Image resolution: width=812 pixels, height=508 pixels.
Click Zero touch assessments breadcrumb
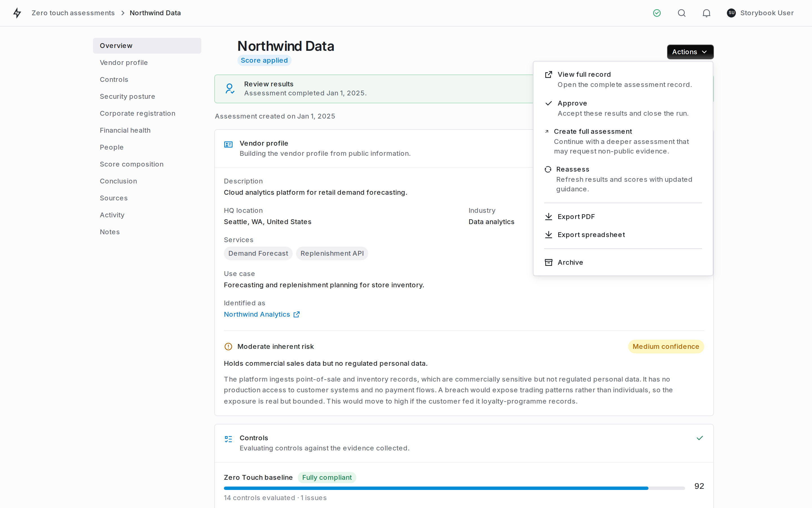pyautogui.click(x=73, y=13)
